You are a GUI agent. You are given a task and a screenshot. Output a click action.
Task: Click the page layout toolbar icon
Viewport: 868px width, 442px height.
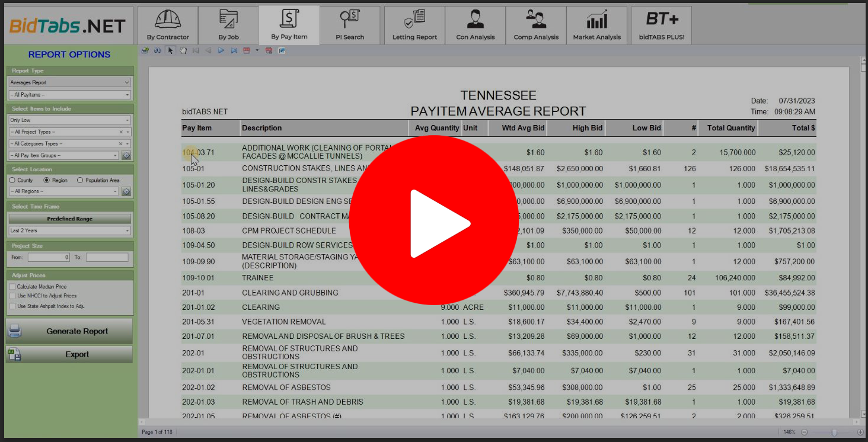[247, 51]
